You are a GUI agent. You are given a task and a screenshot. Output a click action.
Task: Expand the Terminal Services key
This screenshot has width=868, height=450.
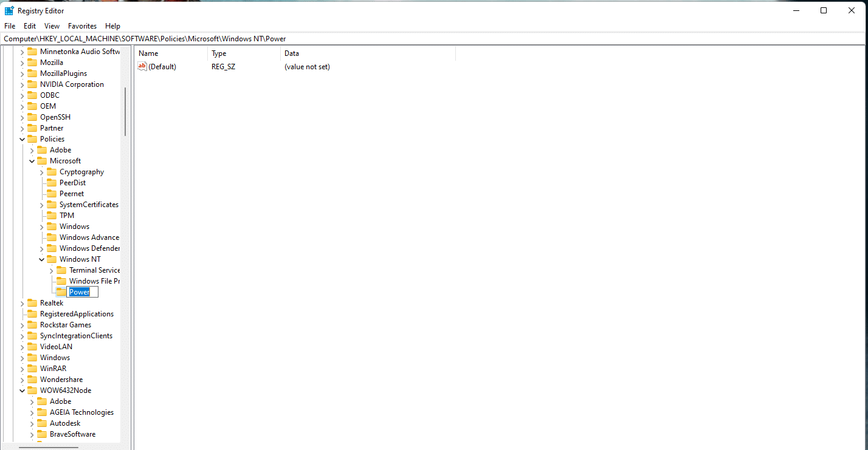[x=52, y=270]
